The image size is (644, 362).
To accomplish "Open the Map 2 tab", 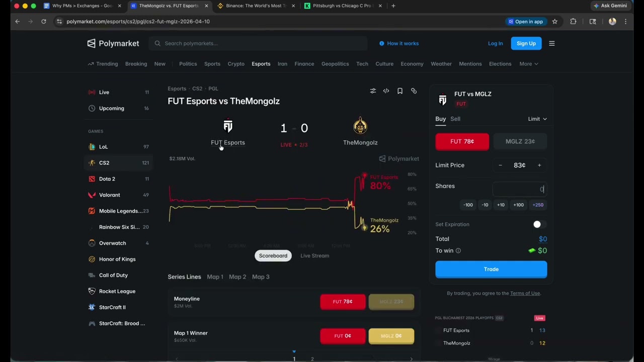I will pos(237,277).
